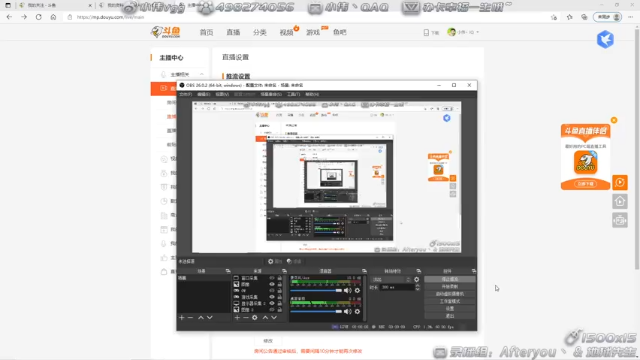Open OBS 场景集合 menu
This screenshot has height=360, width=640.
[271, 94]
